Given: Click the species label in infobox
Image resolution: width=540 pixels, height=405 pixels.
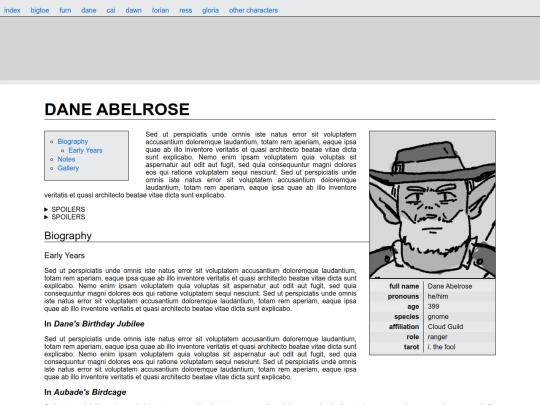Looking at the screenshot, I should (407, 316).
